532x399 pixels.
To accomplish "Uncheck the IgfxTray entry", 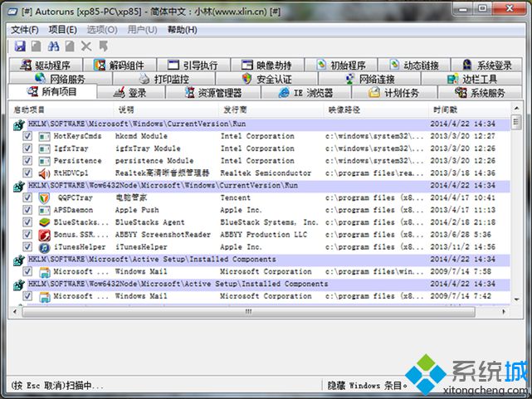I will [x=27, y=148].
